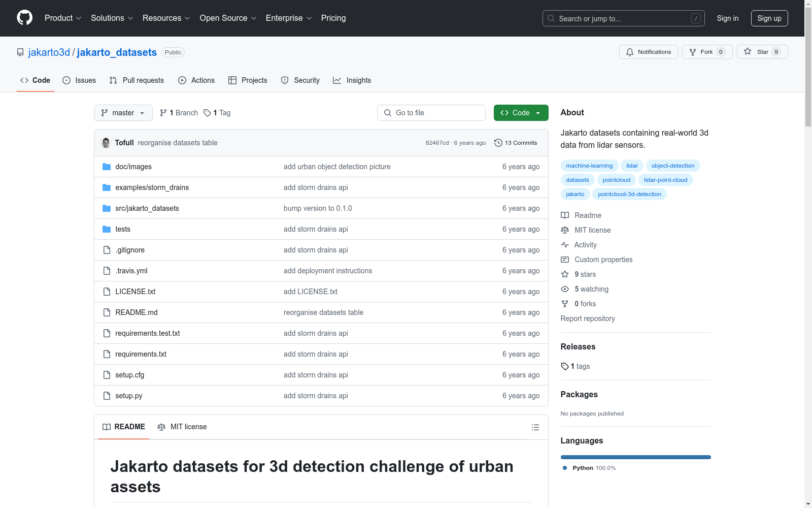
Task: Open the 1 Branch link
Action: point(179,113)
